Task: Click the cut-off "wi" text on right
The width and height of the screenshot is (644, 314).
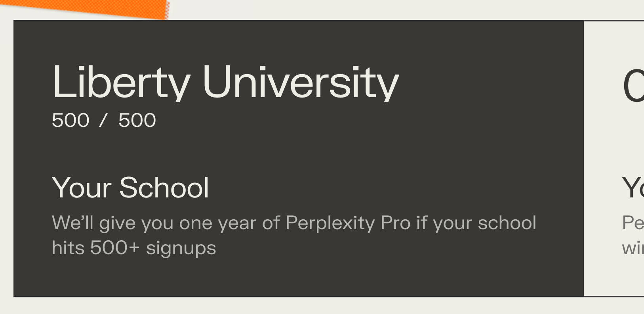Action: [x=633, y=248]
